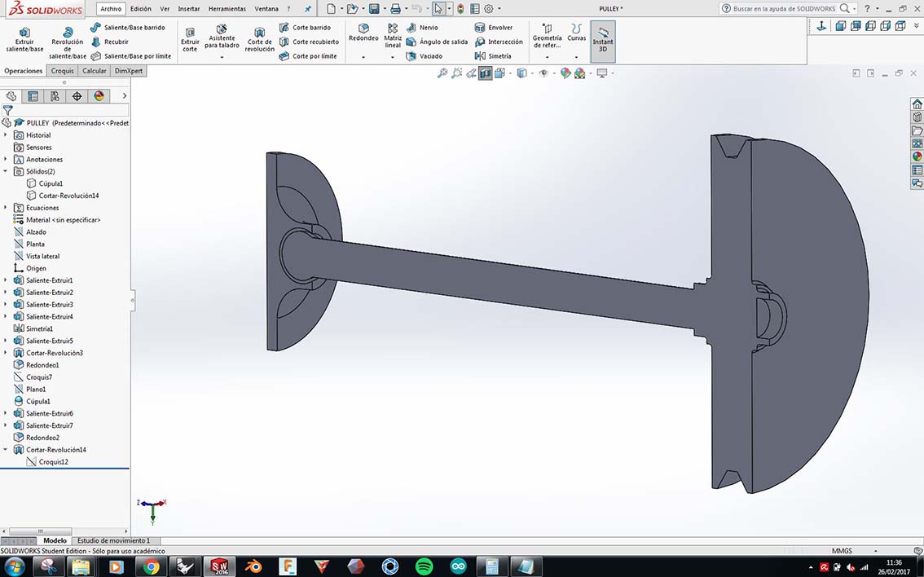Screen dimensions: 924x577
Task: Switch to the Calcular tab
Action: [x=95, y=71]
